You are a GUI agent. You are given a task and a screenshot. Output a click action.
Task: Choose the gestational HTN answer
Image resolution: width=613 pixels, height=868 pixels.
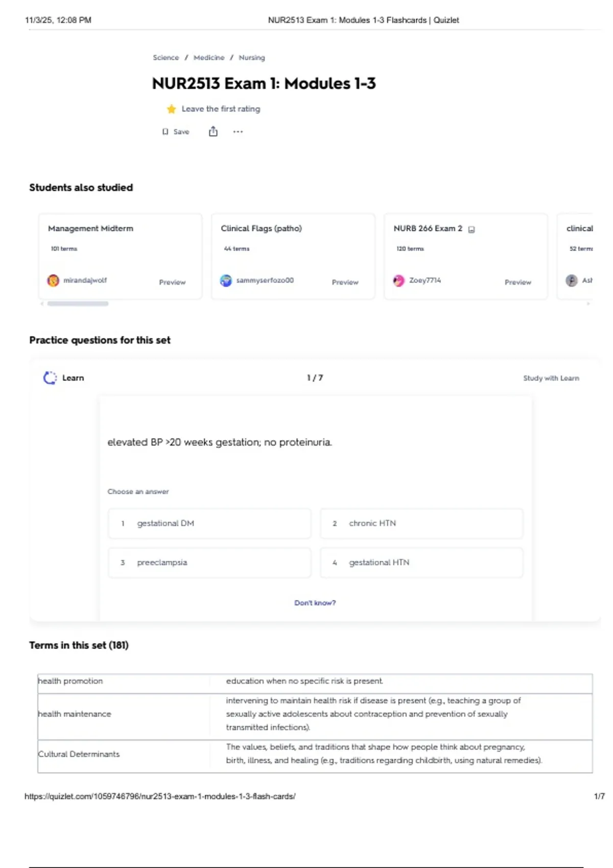point(421,563)
